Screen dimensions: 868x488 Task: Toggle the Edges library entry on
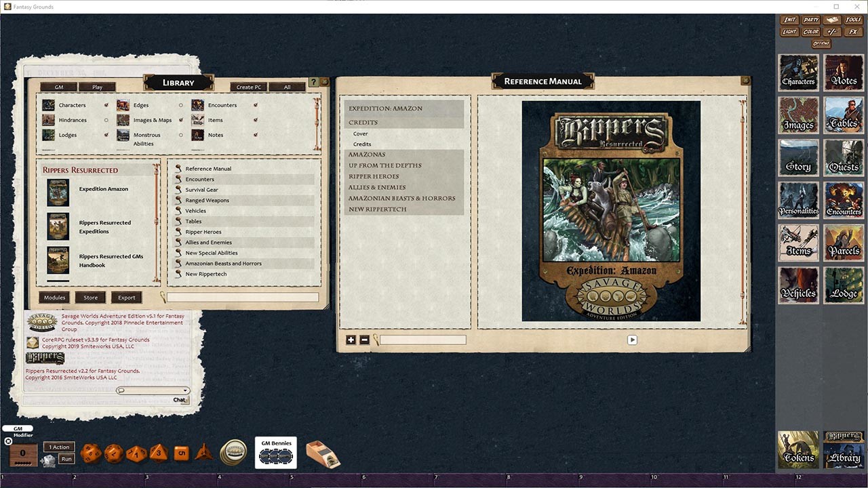[180, 105]
